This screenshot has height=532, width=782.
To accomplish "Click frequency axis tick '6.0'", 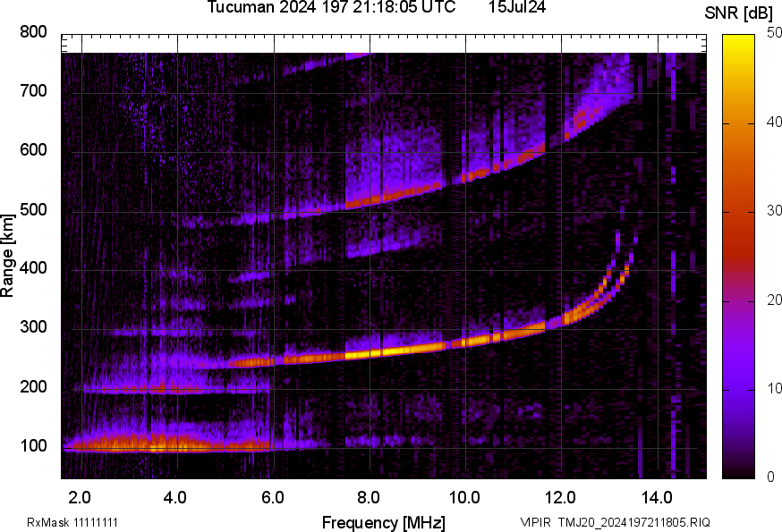I will point(272,498).
